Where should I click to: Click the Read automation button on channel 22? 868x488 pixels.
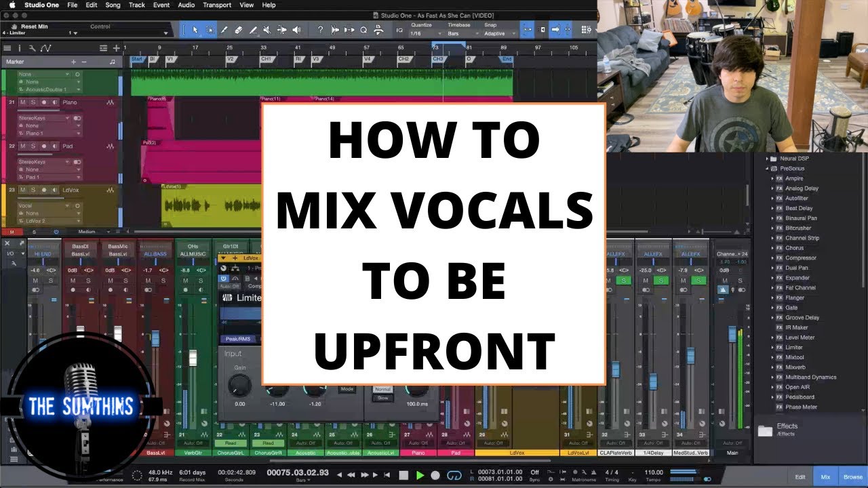coord(232,443)
